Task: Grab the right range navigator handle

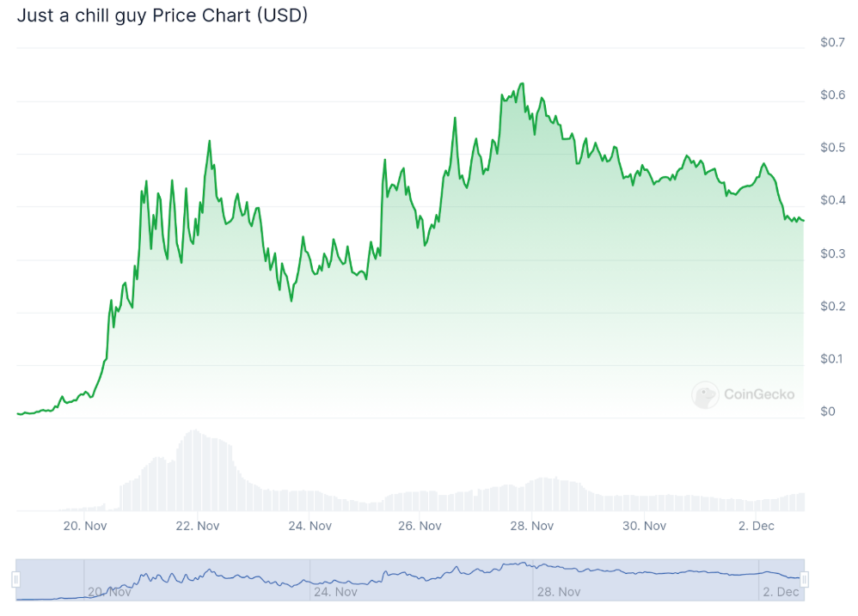Action: point(804,579)
